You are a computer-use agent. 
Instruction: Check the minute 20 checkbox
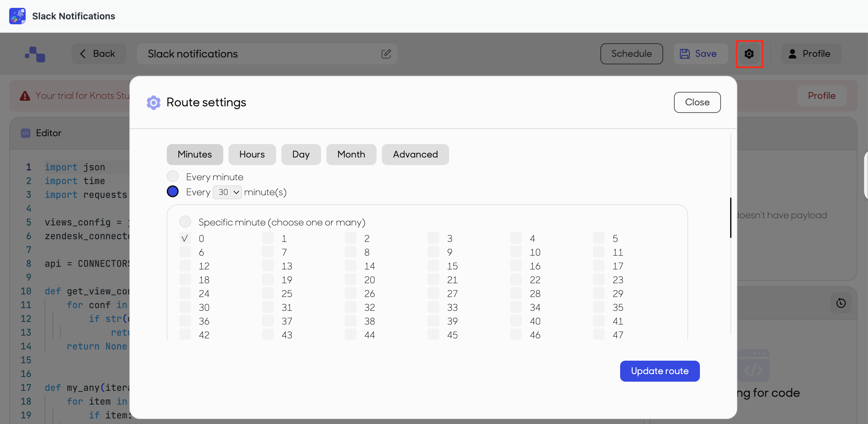350,280
